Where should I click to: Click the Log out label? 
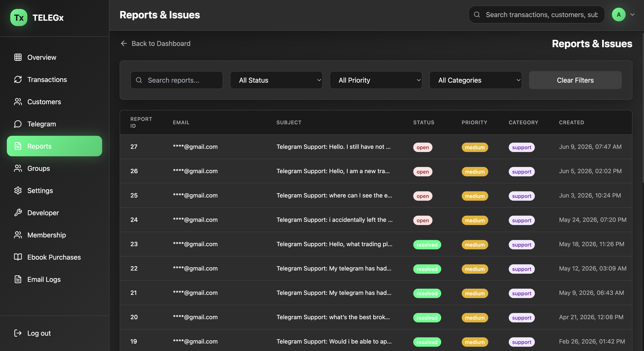[x=39, y=333]
